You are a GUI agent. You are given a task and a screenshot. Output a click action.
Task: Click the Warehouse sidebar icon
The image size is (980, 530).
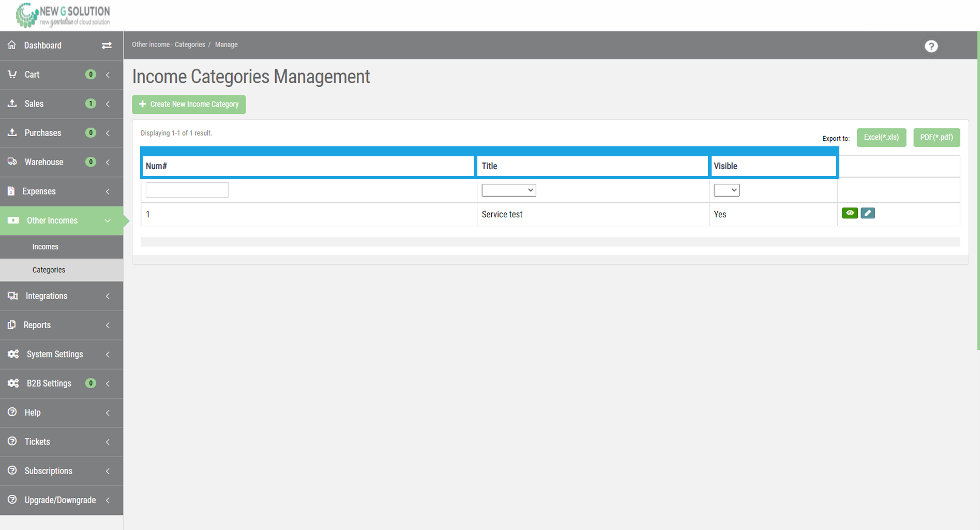[12, 162]
